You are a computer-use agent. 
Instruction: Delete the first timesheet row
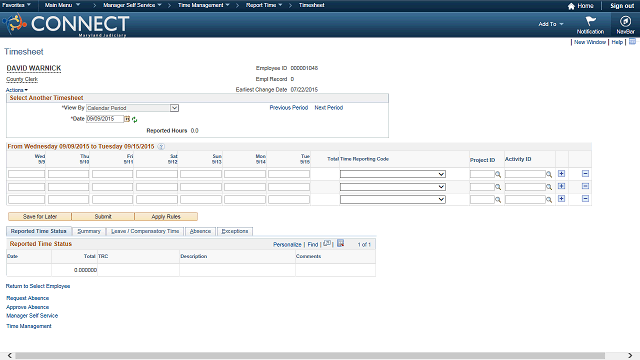(585, 173)
